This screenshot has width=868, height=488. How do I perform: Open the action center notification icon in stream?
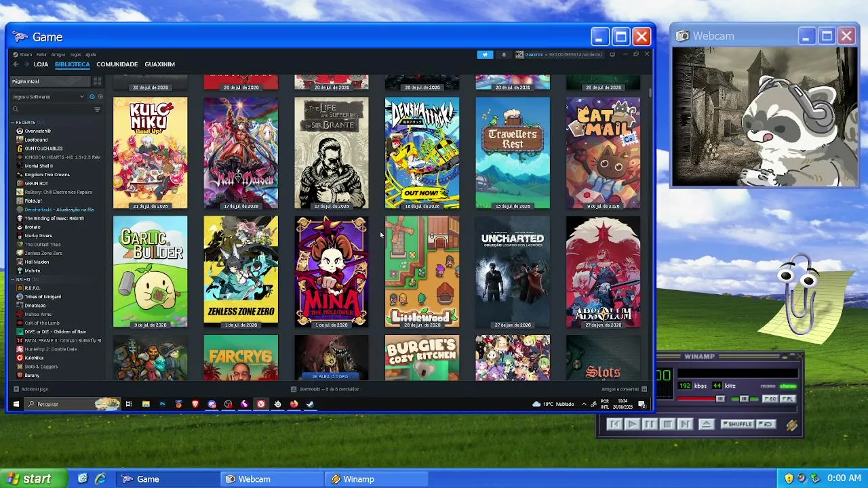[x=642, y=404]
